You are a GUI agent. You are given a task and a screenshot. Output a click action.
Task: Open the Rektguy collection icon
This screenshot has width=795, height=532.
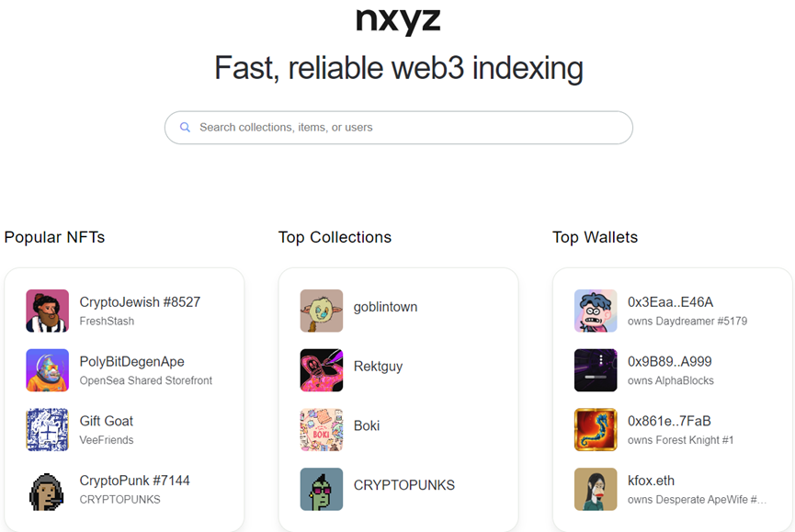coord(322,370)
